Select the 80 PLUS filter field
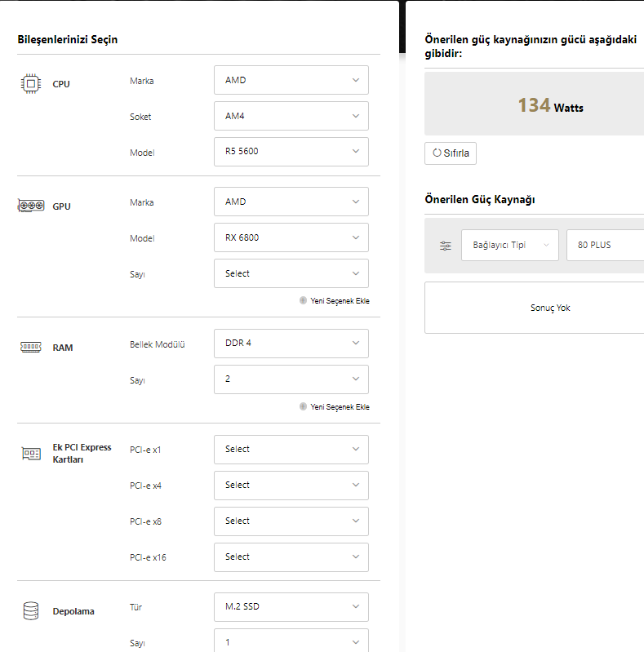This screenshot has width=644, height=652. 604,245
